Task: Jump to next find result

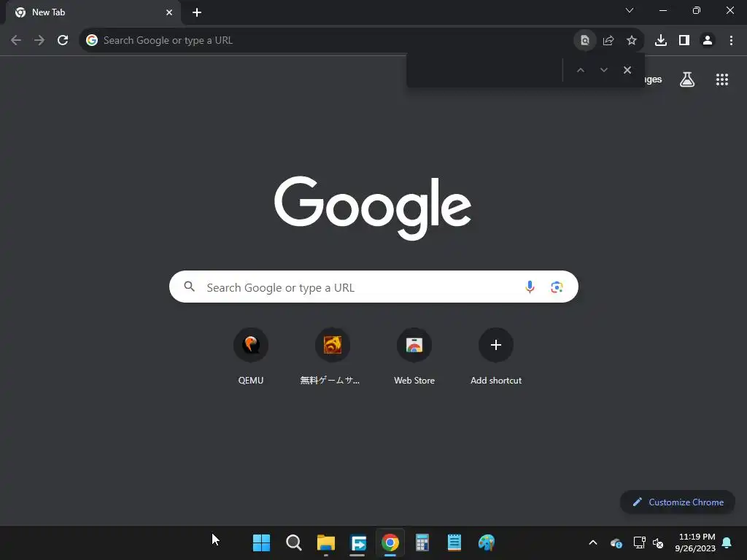Action: [604, 70]
